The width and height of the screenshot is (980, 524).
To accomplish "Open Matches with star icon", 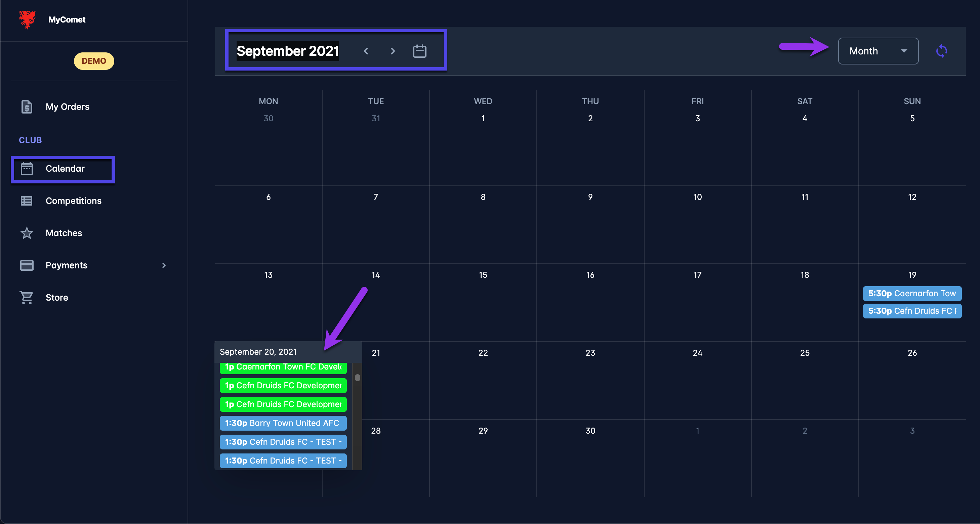I will click(27, 233).
